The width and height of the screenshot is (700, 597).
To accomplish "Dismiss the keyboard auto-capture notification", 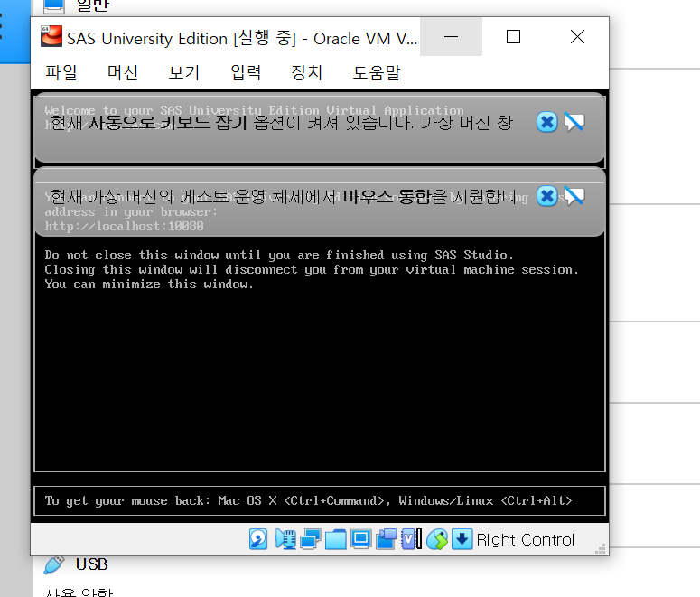I will pyautogui.click(x=546, y=122).
